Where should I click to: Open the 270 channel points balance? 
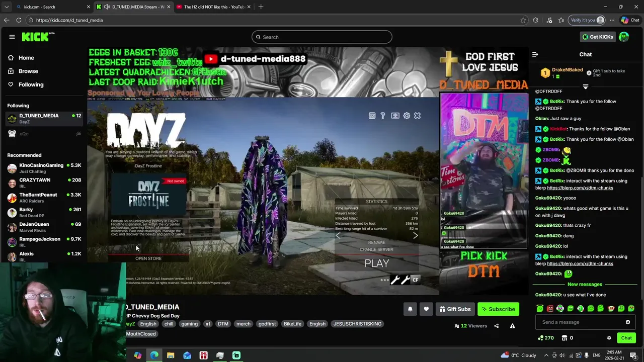(x=545, y=338)
